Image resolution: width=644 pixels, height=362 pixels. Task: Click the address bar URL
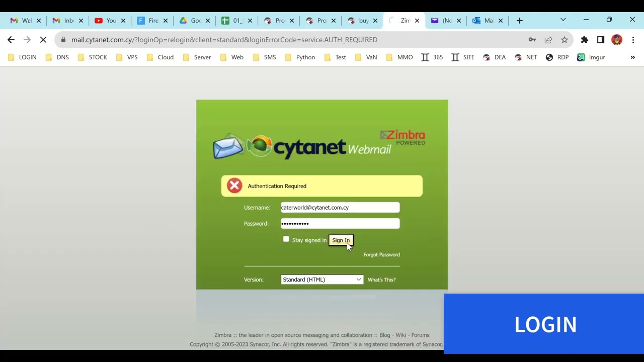coord(224,40)
